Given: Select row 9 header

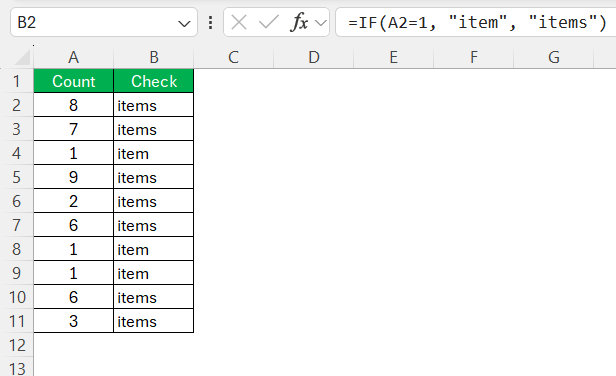Looking at the screenshot, I should [16, 273].
